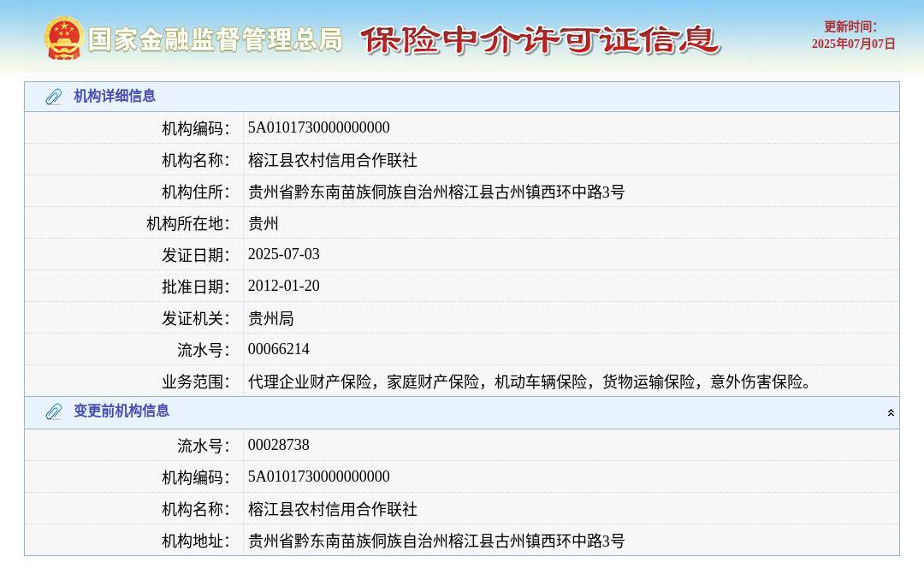Click the 机构地址 address value

click(436, 541)
